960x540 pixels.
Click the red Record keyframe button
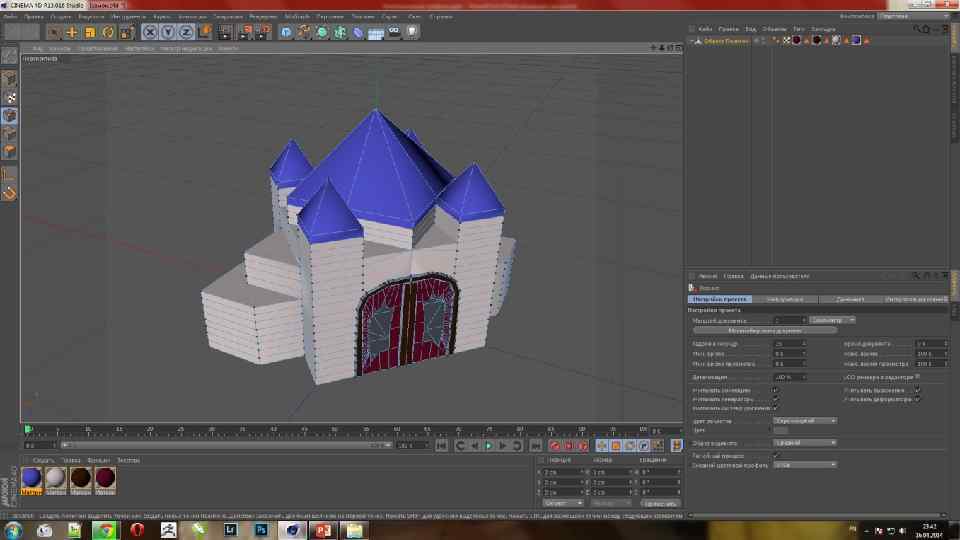(554, 445)
